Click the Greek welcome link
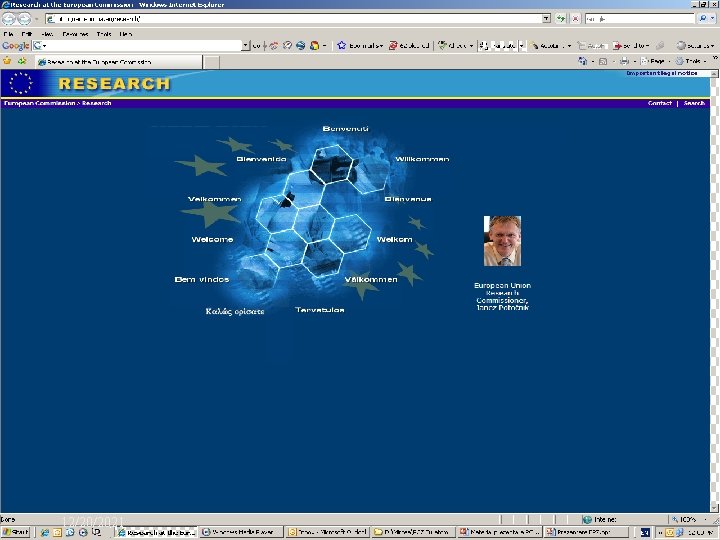720x540 pixels. (x=235, y=311)
